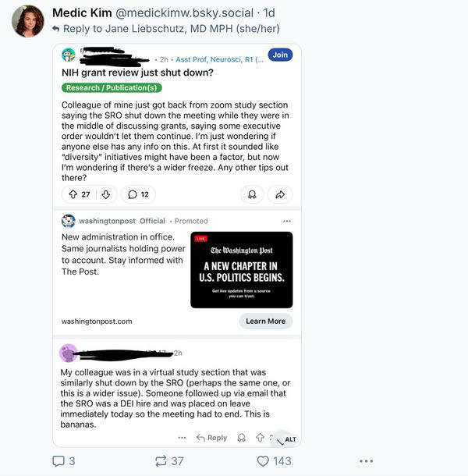Reply to the bananas comment
Screen dimensions: 468x476
(212, 438)
